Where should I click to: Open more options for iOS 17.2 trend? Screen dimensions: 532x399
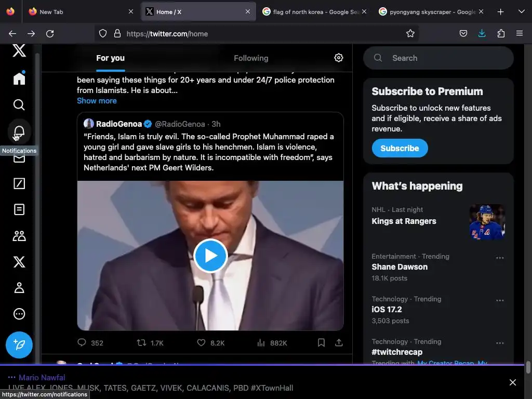pyautogui.click(x=500, y=300)
